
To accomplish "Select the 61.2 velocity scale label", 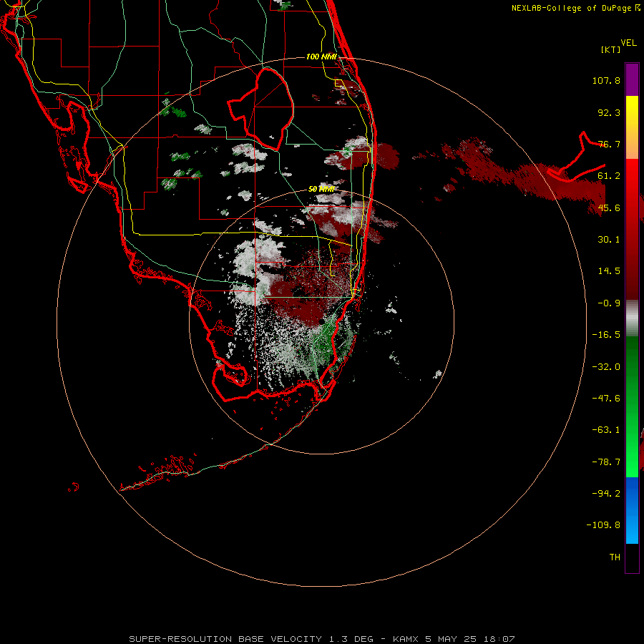I will pos(609,176).
